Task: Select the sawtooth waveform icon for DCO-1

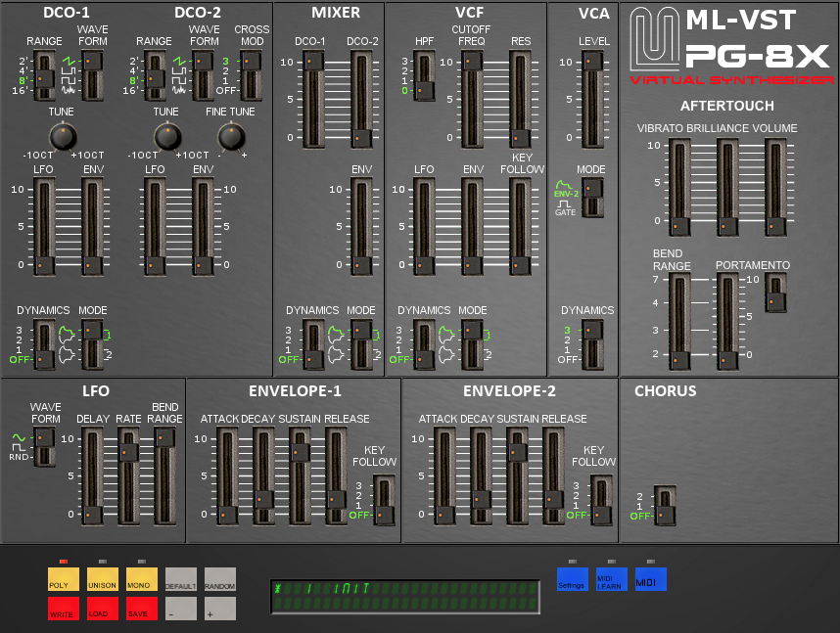Action: 68,61
